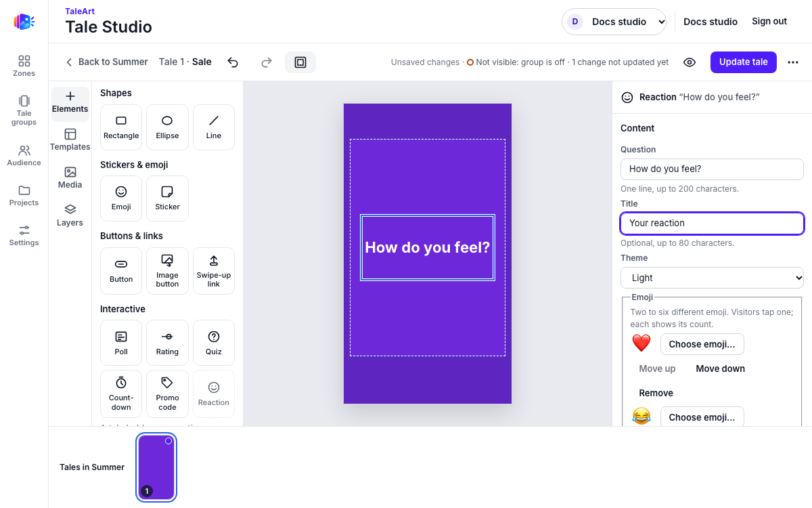812x508 pixels.
Task: Open Settings in sidebar
Action: (x=24, y=235)
